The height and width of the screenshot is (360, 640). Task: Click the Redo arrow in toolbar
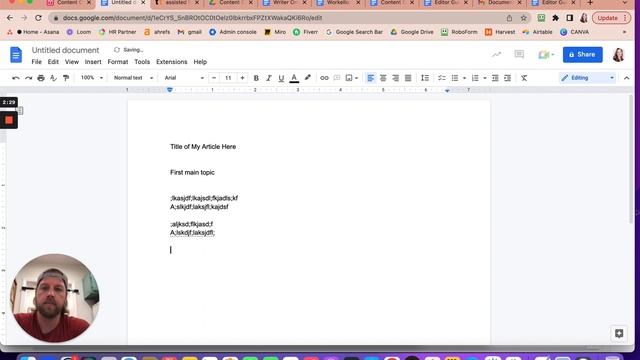[28, 78]
